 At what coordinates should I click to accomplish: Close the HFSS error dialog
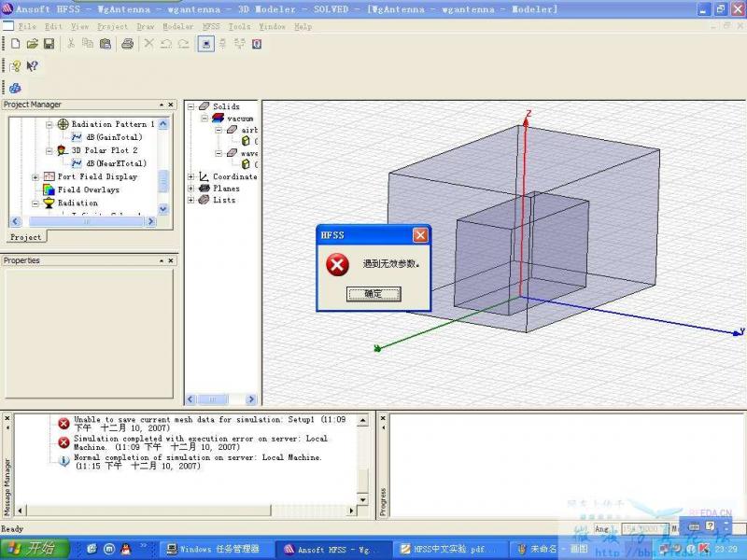(x=420, y=235)
